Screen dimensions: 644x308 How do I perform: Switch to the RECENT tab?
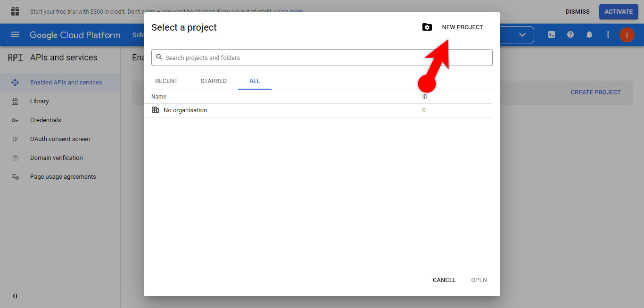click(x=166, y=81)
